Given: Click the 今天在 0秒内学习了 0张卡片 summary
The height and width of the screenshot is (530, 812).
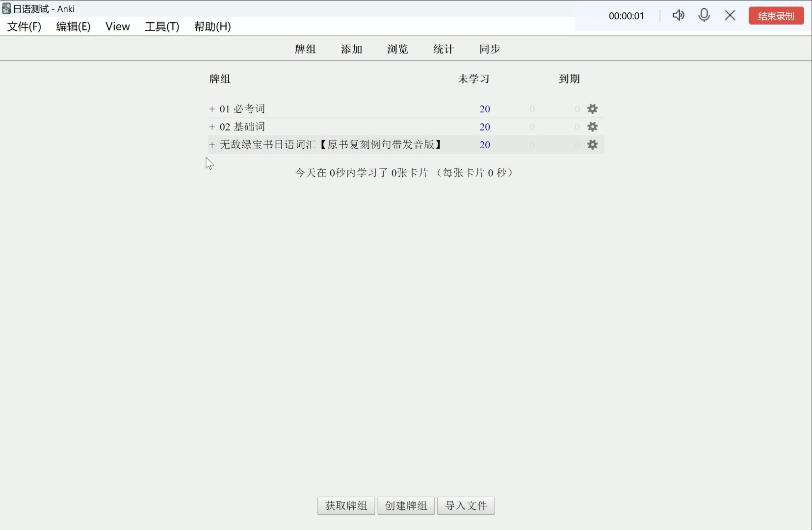Looking at the screenshot, I should click(x=405, y=173).
